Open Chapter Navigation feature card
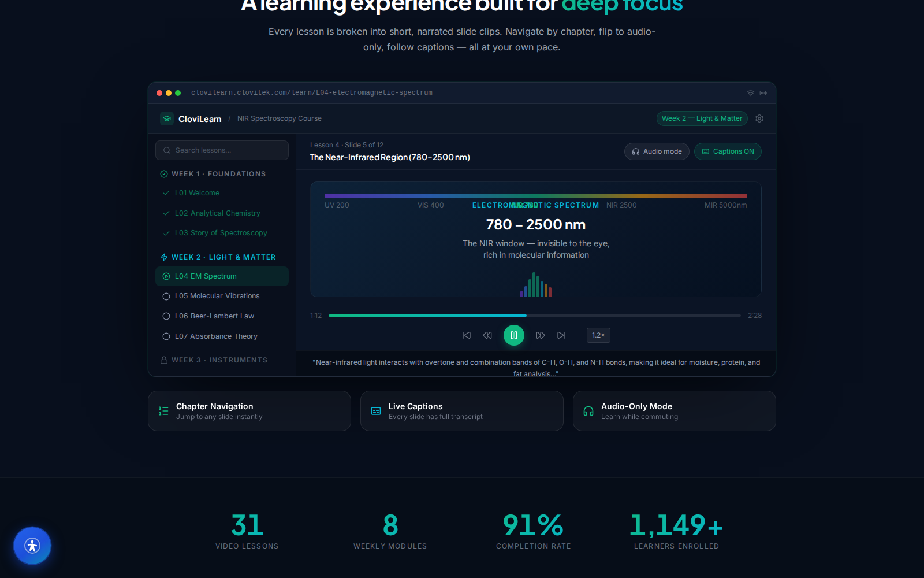924x578 pixels. 249,411
